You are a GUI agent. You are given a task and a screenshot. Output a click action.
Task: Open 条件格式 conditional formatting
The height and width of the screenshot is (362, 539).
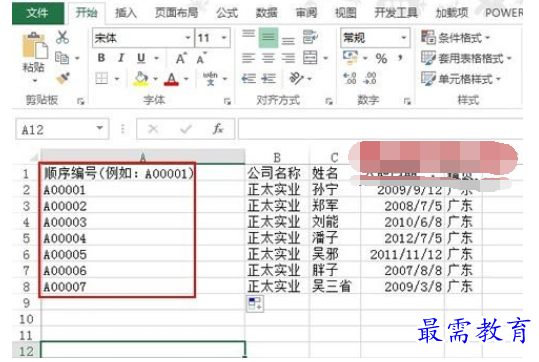pos(456,37)
